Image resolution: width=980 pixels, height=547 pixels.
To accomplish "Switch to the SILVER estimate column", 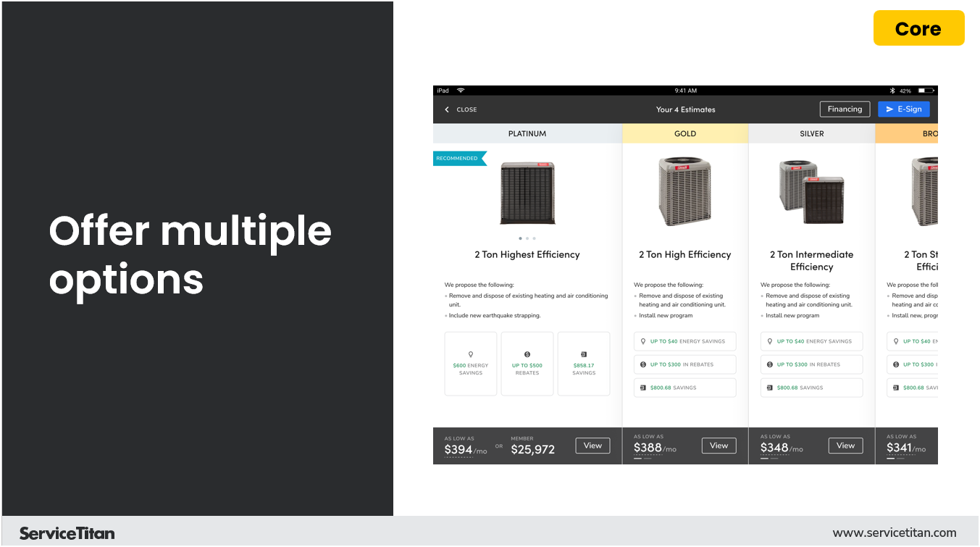I will click(812, 133).
